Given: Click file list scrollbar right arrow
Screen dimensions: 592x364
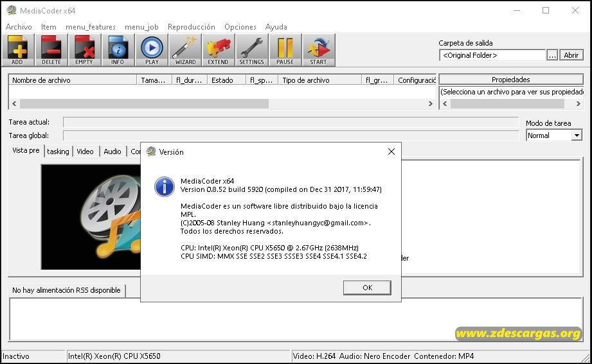Looking at the screenshot, I should 431,103.
